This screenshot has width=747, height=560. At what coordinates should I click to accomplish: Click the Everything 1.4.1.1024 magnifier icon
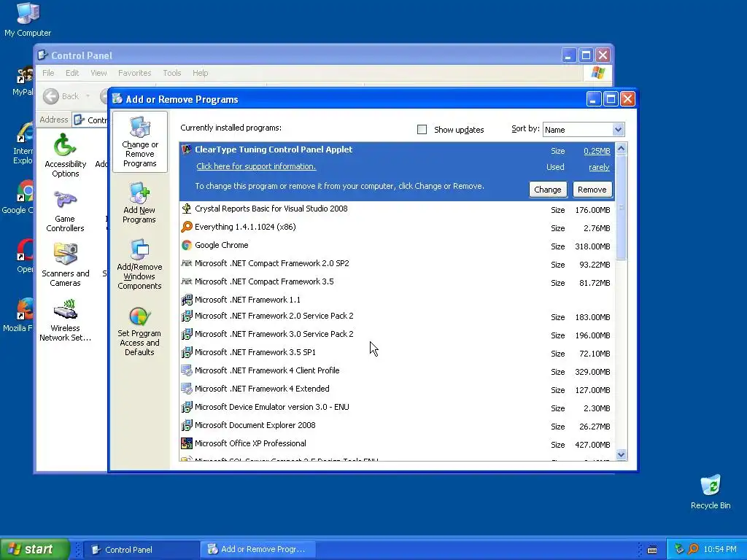pyautogui.click(x=187, y=227)
